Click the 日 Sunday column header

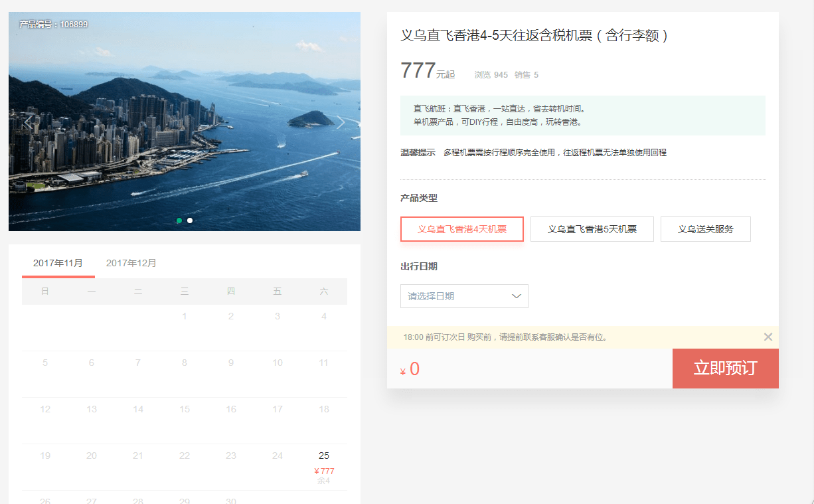[x=45, y=292]
